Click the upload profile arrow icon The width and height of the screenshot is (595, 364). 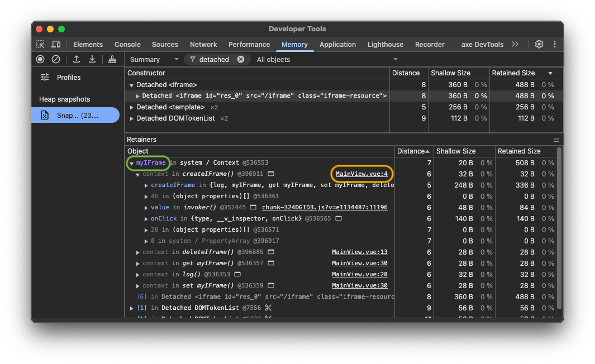point(77,59)
